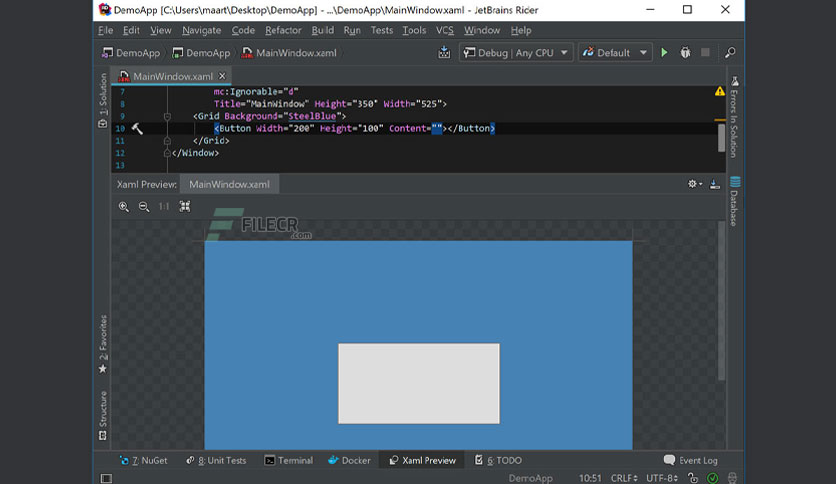Open the Errors In Solution panel

click(x=734, y=117)
